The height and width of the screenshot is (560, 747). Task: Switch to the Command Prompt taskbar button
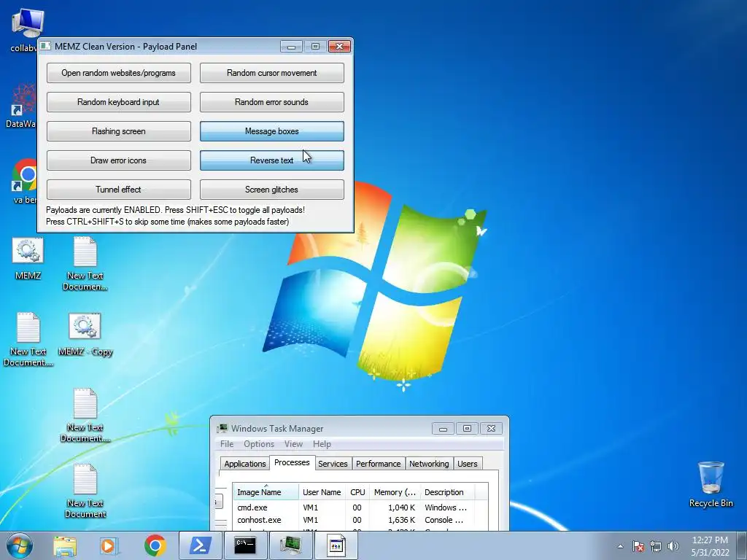click(x=245, y=545)
